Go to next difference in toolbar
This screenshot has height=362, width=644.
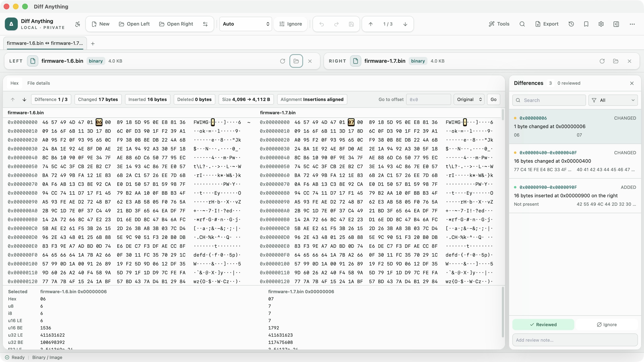point(405,24)
